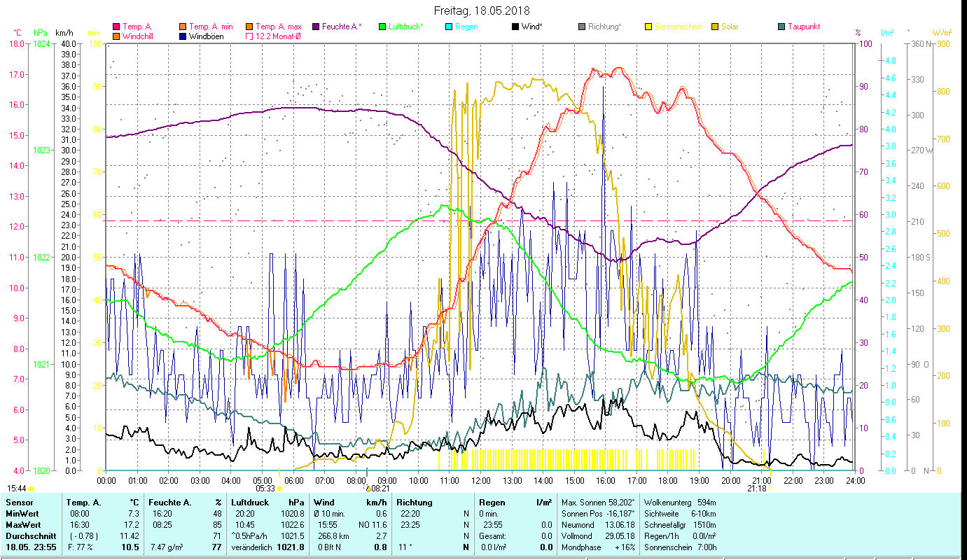The height and width of the screenshot is (560, 967).
Task: Click the Richtung column header
Action: pos(415,503)
